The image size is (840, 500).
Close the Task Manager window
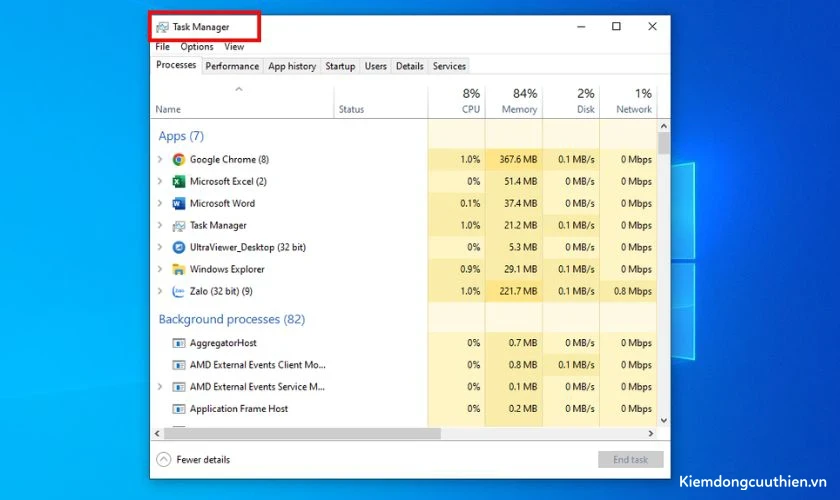click(x=652, y=26)
